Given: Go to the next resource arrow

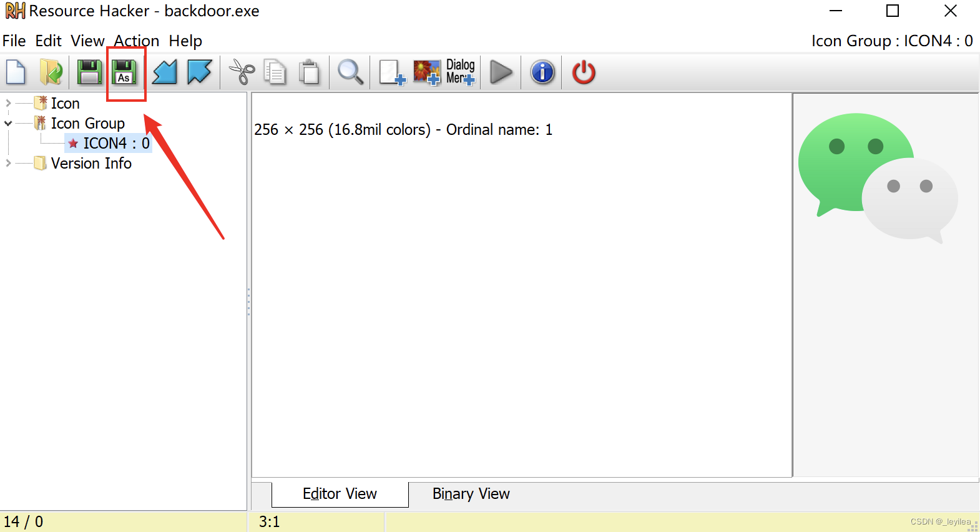Looking at the screenshot, I should pyautogui.click(x=200, y=72).
